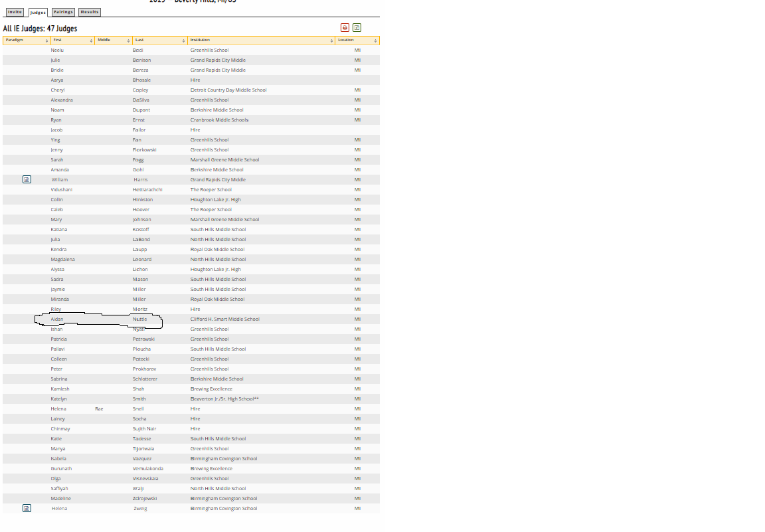Click the first name Aarya
765x532 pixels.
pos(57,80)
